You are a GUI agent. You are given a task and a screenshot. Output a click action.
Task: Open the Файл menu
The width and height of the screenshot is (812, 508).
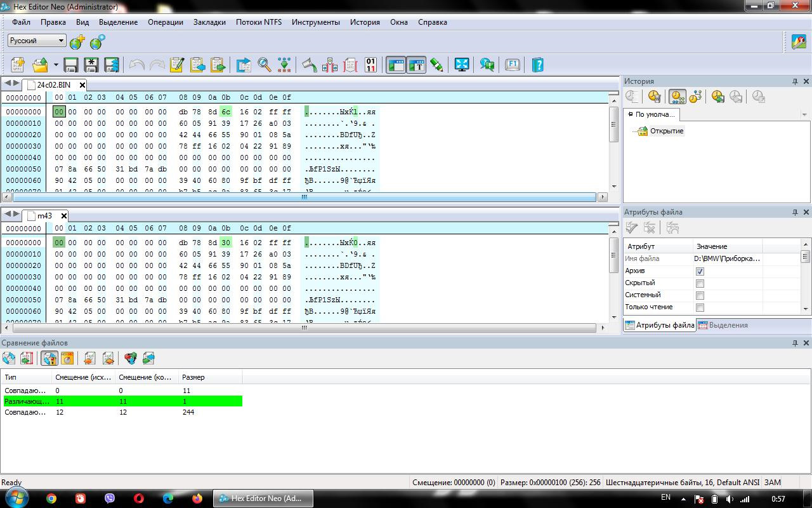21,22
